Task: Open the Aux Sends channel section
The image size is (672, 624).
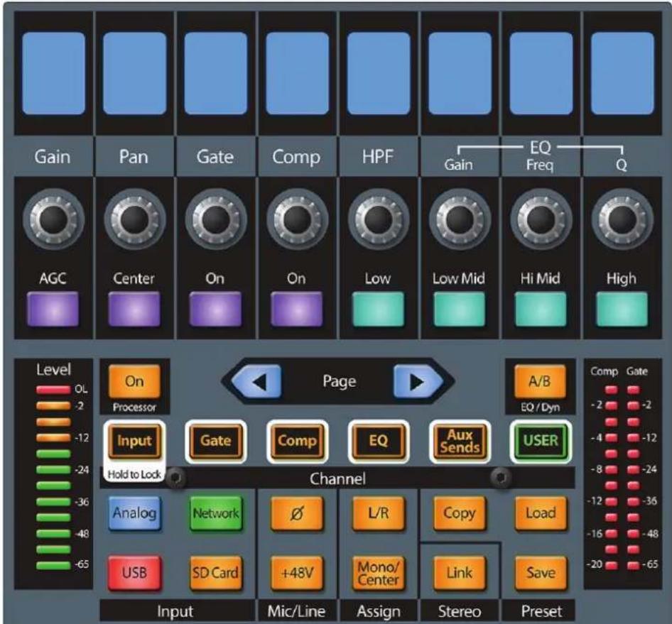Action: tap(460, 441)
